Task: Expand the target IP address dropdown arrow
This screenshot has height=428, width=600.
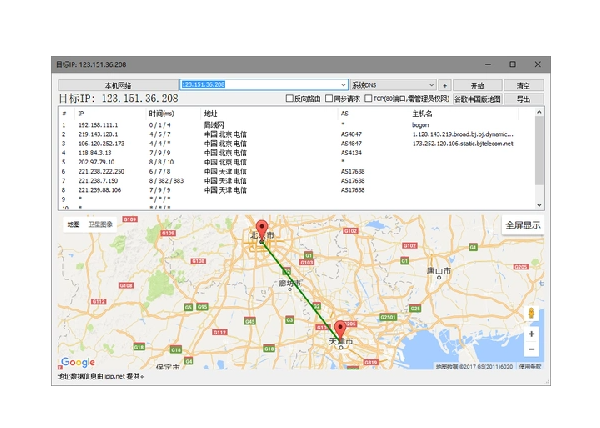Action: (343, 85)
